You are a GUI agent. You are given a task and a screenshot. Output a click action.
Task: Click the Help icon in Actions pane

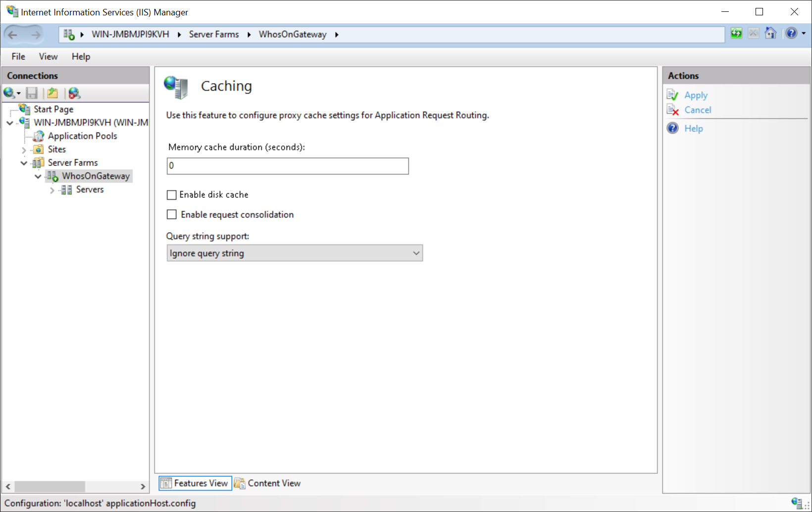[672, 128]
